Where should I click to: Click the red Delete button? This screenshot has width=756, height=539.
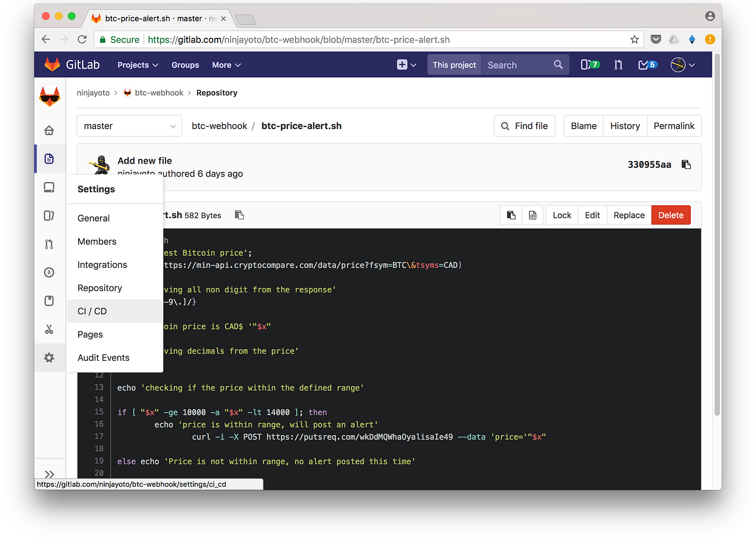tap(671, 215)
